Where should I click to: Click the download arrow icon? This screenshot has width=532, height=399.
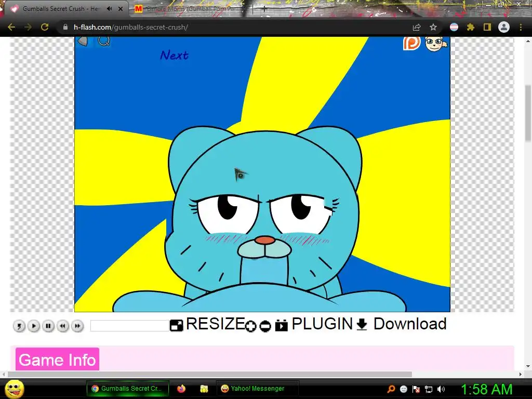(x=362, y=324)
